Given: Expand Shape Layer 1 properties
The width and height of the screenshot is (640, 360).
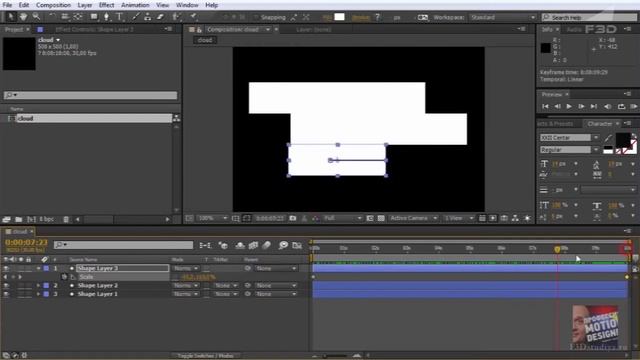Looking at the screenshot, I should [38, 294].
